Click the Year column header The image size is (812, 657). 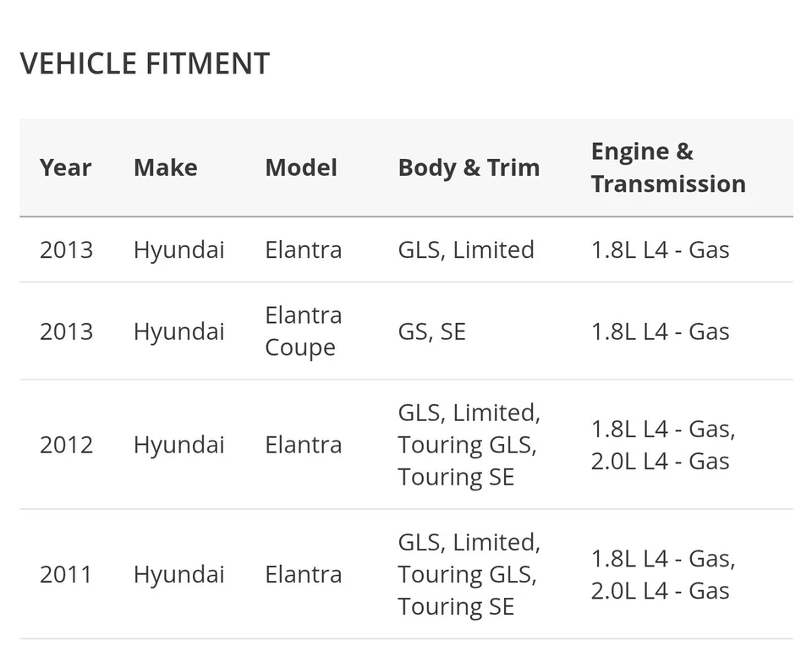click(65, 167)
